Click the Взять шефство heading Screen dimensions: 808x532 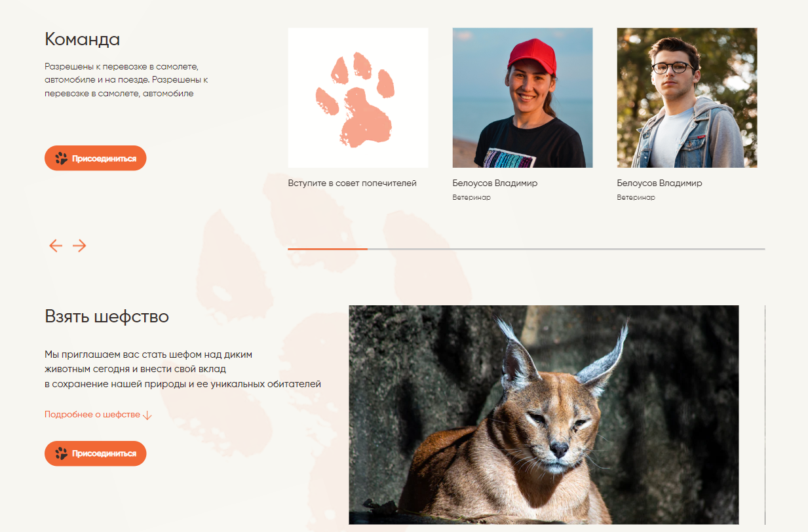point(107,316)
